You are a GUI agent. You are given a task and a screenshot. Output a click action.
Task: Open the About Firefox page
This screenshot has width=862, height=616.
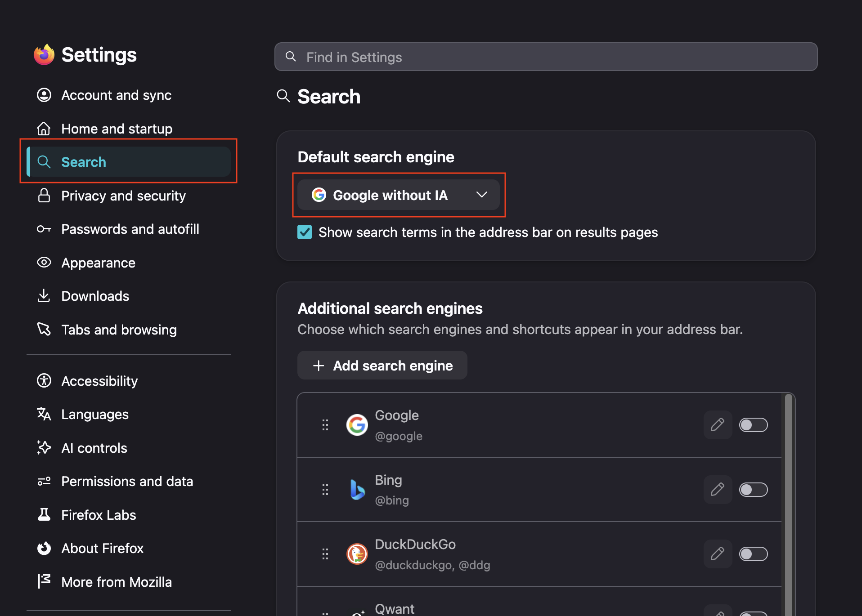click(129, 548)
